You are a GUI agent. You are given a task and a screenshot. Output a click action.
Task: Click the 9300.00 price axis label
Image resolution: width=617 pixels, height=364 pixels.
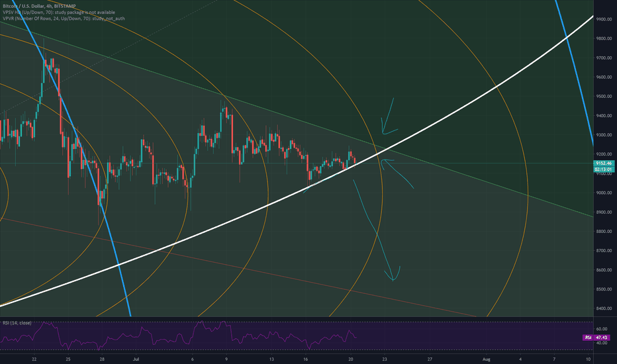[604, 135]
